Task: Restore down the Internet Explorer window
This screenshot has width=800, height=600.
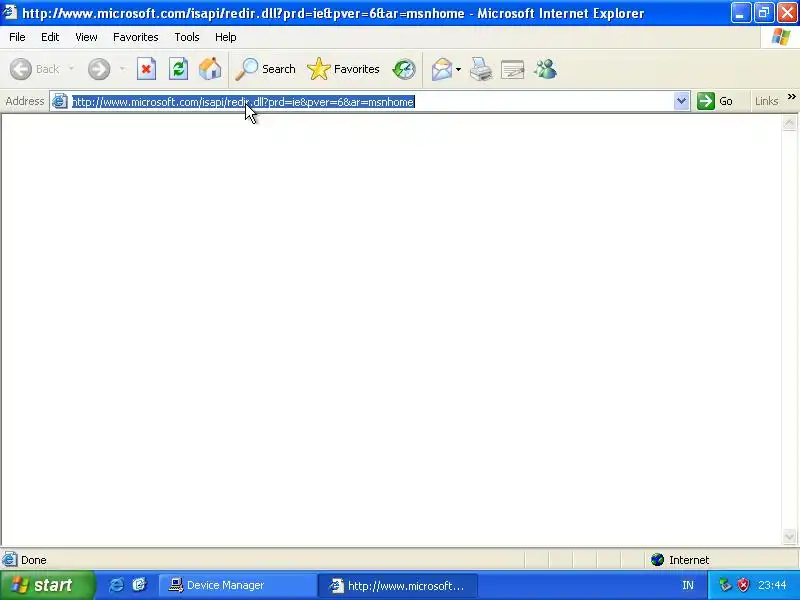Action: pos(764,13)
